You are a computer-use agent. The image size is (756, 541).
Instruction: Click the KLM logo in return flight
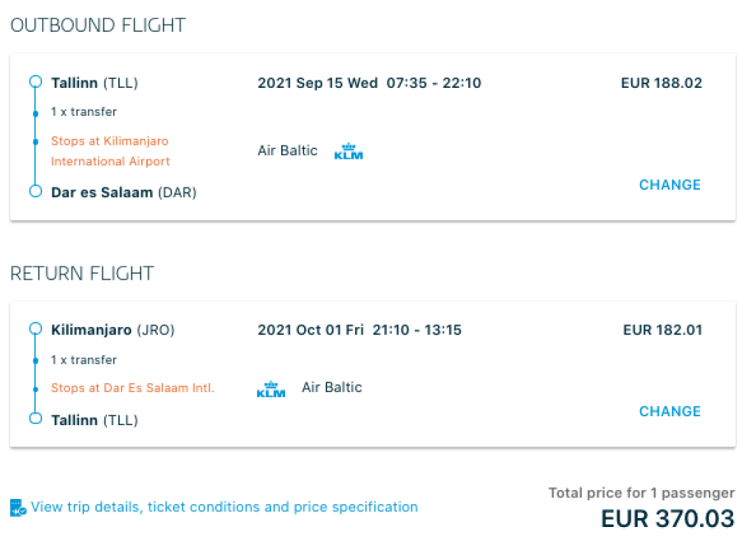tap(271, 389)
